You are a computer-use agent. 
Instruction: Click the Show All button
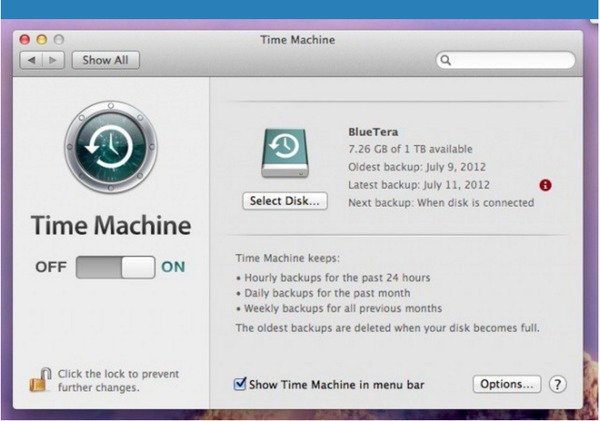point(106,60)
